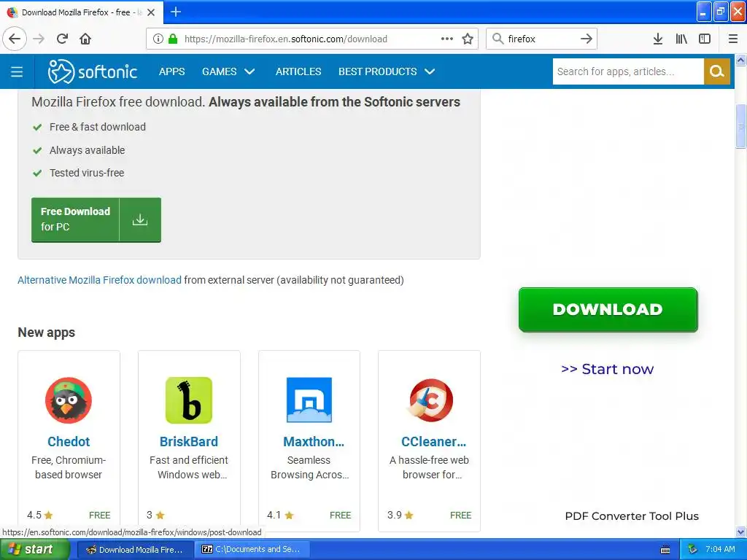Click the orange Softonic search button

pos(717,71)
